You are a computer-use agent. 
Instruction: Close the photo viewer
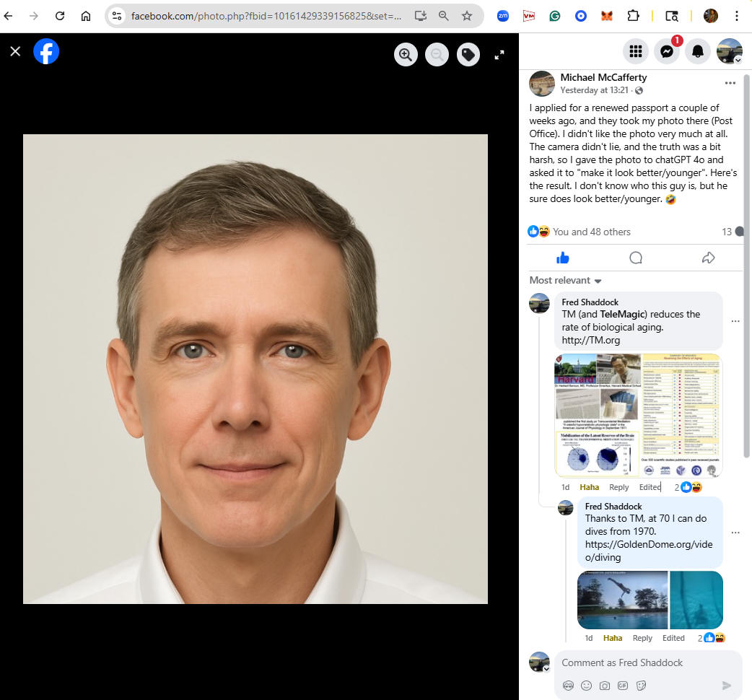pyautogui.click(x=15, y=51)
